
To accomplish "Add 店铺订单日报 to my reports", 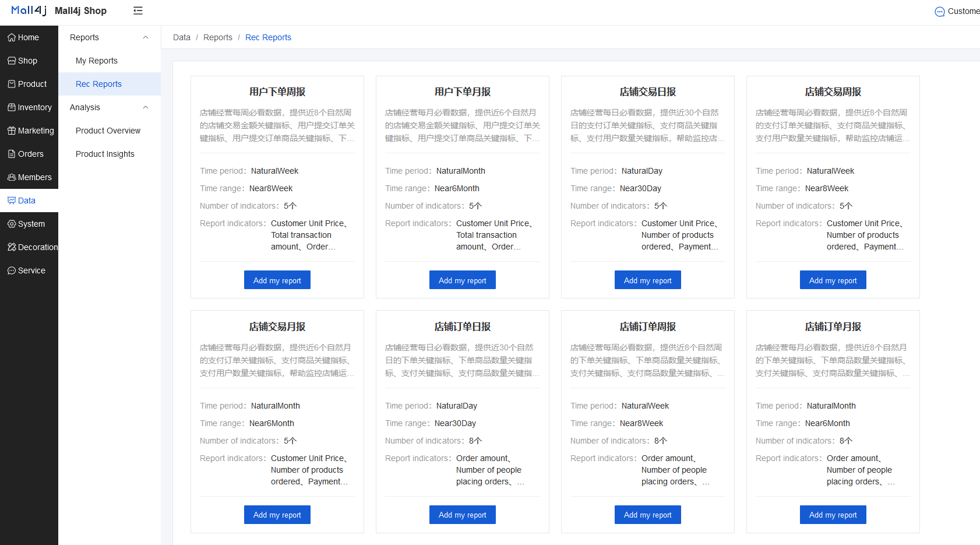I will point(463,515).
